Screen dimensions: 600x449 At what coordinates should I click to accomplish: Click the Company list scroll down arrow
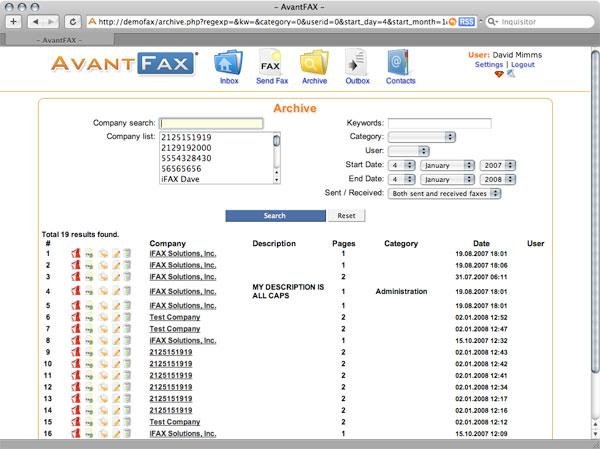pos(276,180)
